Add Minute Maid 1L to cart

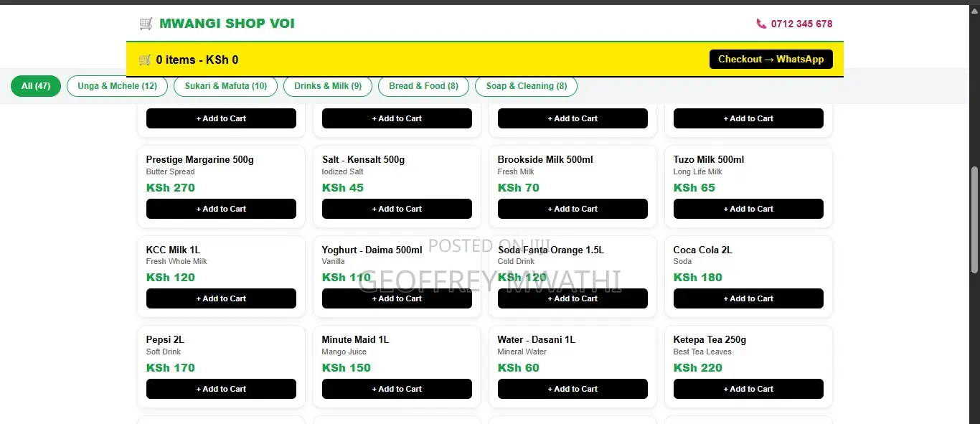397,389
